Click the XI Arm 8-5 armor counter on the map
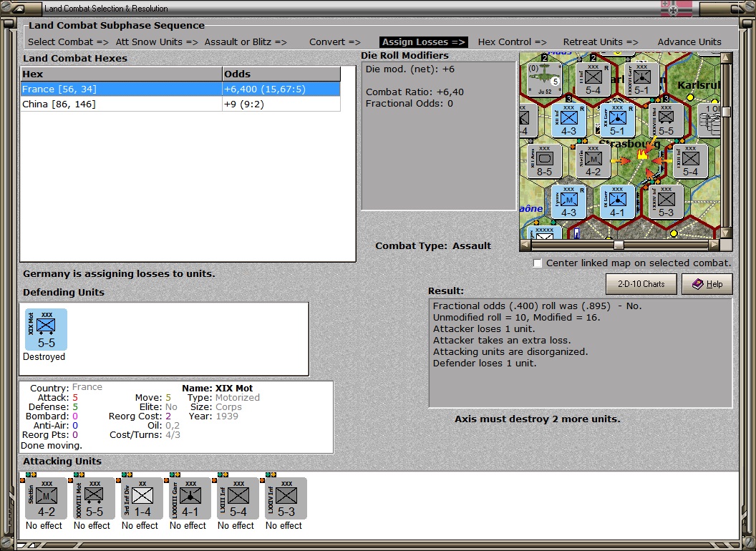The width and height of the screenshot is (756, 551). [544, 161]
